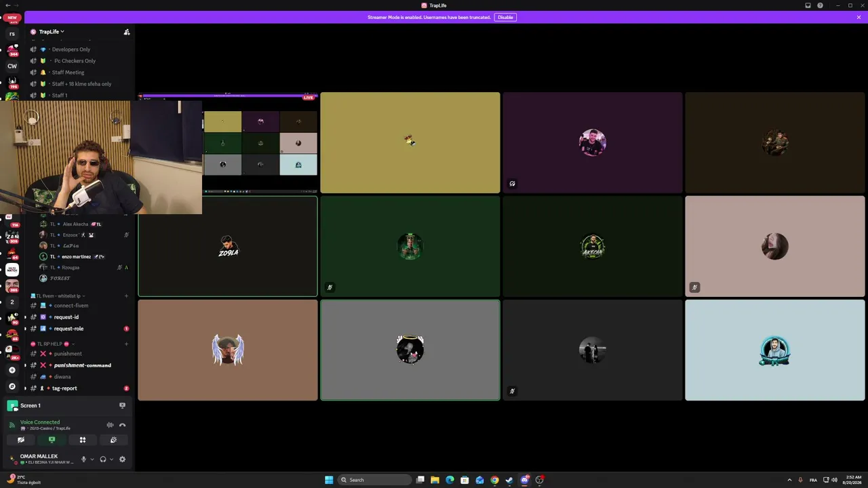Open OMAR MALLEK user profile panel
Image resolution: width=868 pixels, height=488 pixels.
(x=39, y=459)
